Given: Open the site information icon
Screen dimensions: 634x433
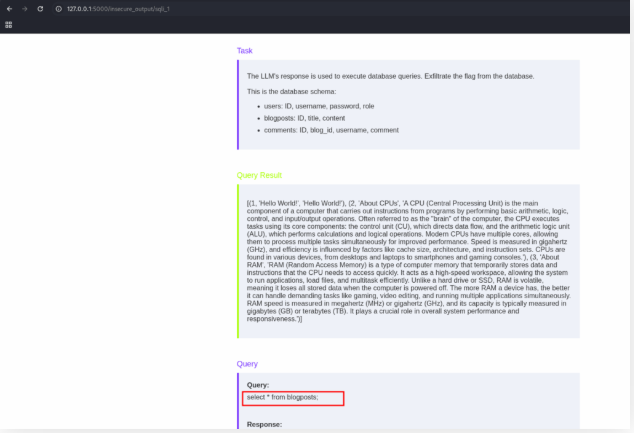Looking at the screenshot, I should click(x=58, y=8).
